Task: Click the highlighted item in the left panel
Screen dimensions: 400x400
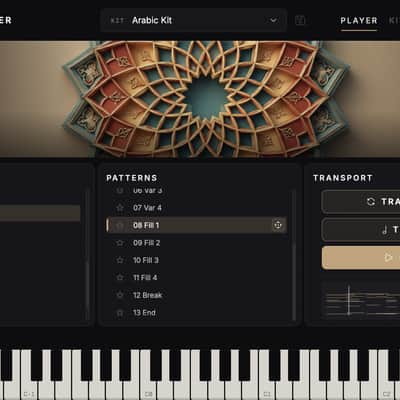Action: (x=40, y=213)
